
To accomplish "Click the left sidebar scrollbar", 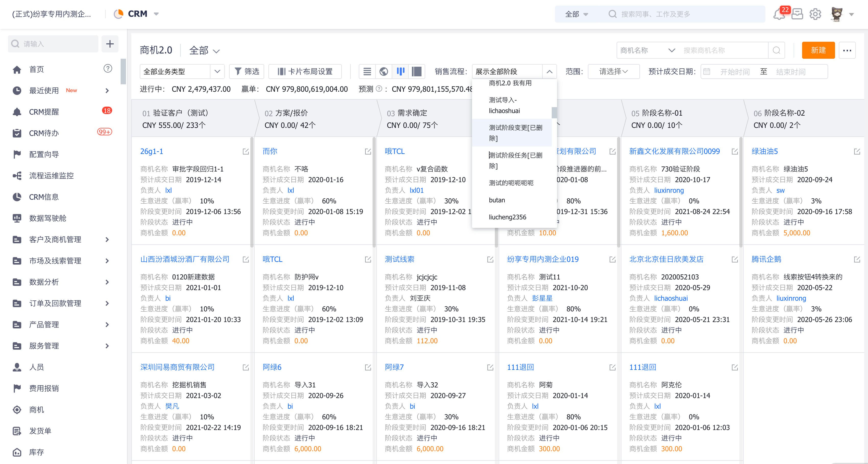I will (123, 72).
